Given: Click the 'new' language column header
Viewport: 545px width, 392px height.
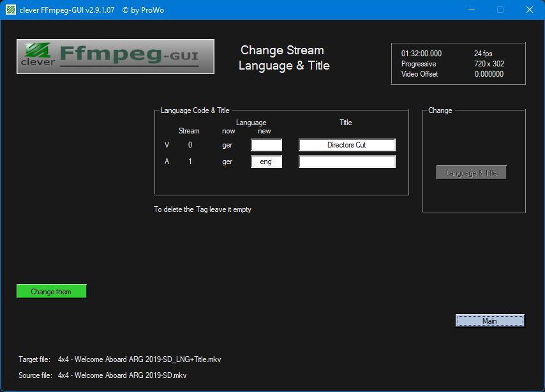Looking at the screenshot, I should coord(264,131).
